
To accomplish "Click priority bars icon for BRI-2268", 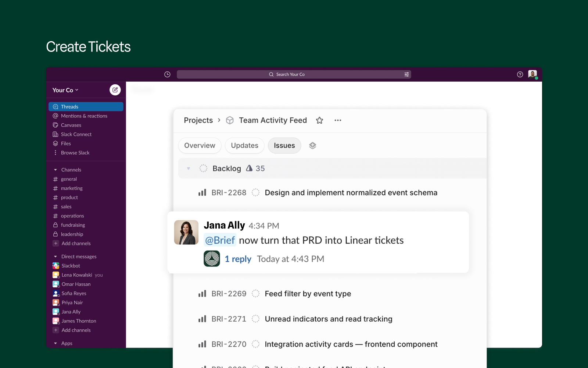I will 202,193.
